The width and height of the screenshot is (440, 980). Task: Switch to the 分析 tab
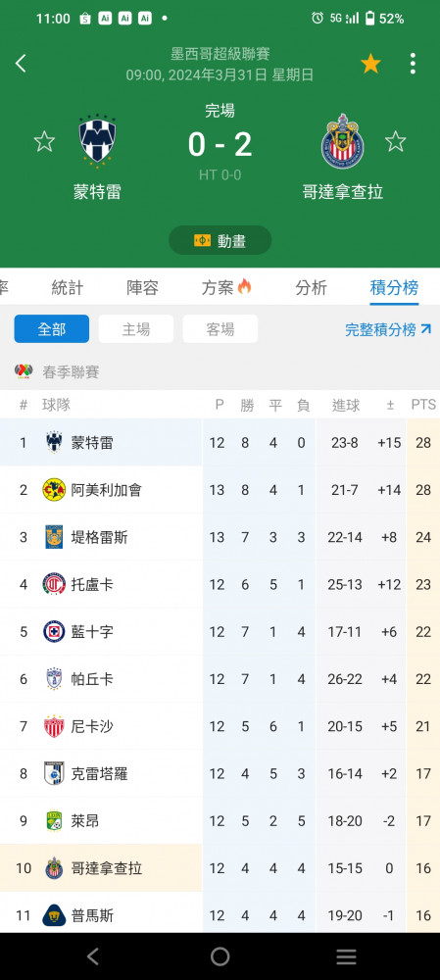(x=312, y=287)
